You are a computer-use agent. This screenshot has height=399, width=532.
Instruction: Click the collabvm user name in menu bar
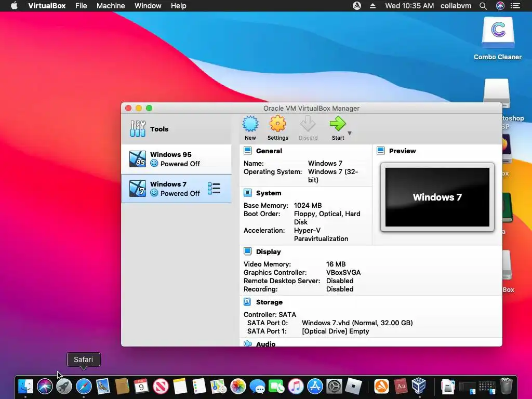tap(456, 6)
